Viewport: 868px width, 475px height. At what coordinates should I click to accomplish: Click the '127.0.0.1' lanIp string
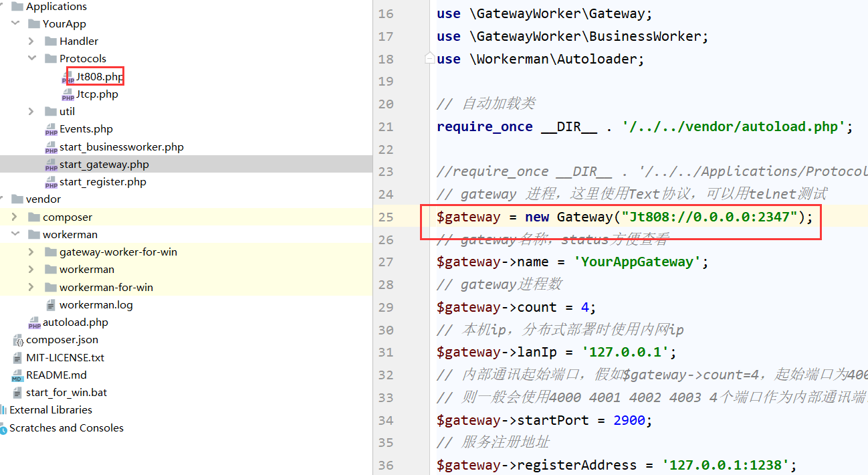[x=626, y=352]
